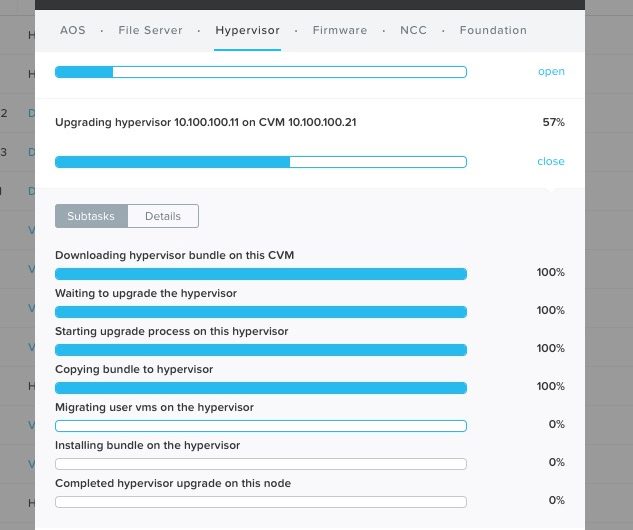
Task: Select the Subtasks toggle button
Action: [x=91, y=216]
